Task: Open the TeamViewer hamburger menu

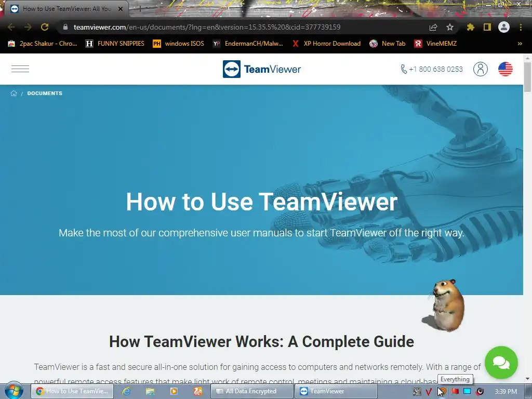Action: click(x=20, y=69)
